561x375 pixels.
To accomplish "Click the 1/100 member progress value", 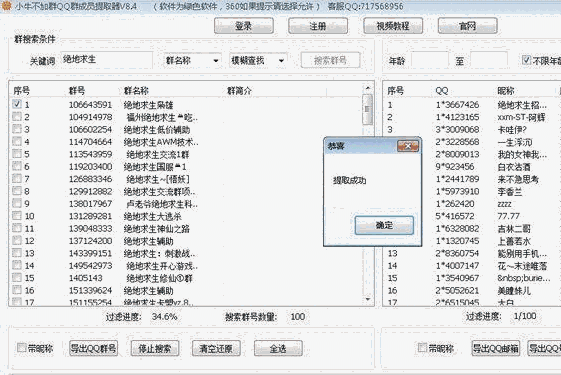I will pos(525,316).
